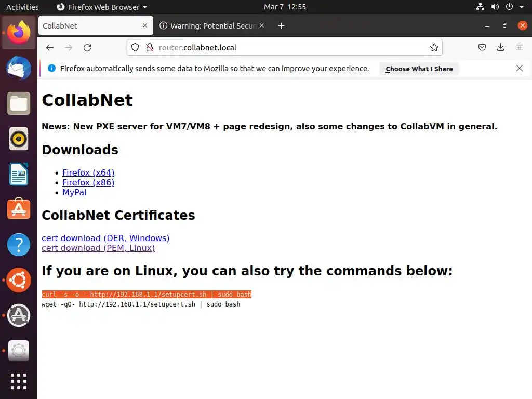Screen dimensions: 532x399
Task: Click the News PXE server announcement text
Action: [269, 126]
